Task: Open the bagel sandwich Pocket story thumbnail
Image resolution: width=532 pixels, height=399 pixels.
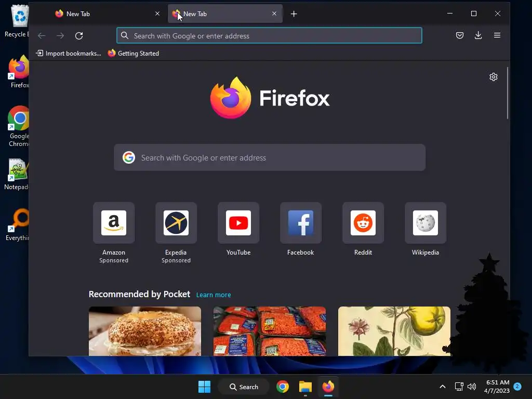Action: tap(145, 331)
